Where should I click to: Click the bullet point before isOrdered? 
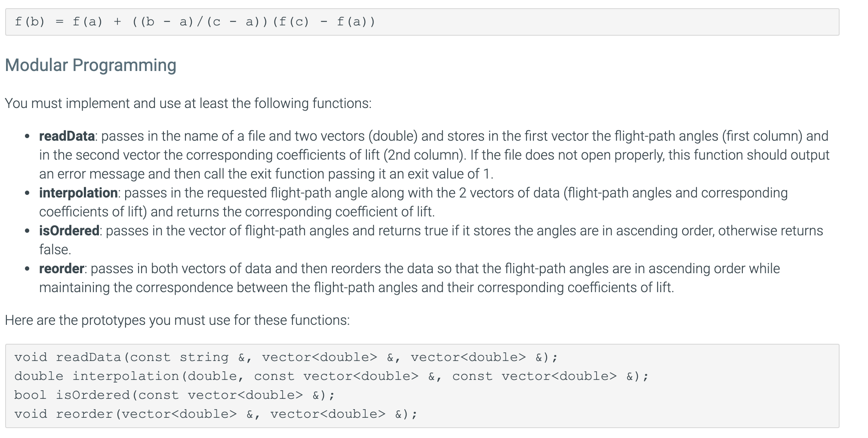pos(27,231)
